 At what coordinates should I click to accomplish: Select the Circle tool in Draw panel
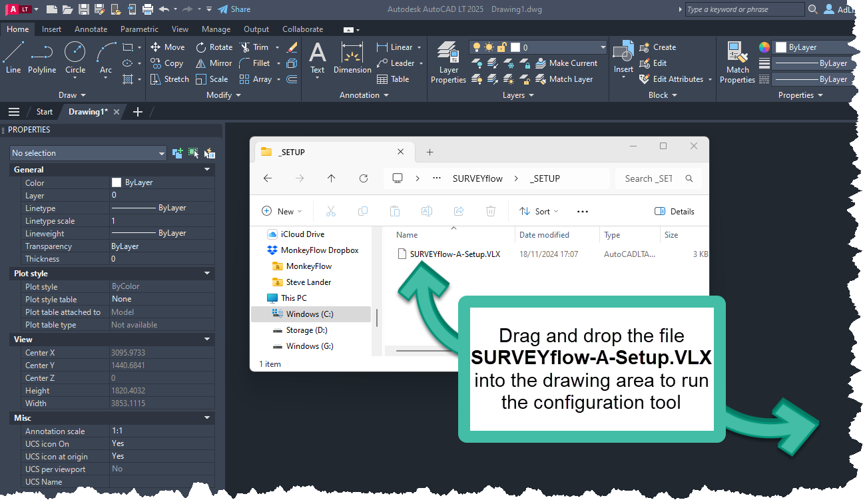(x=75, y=58)
